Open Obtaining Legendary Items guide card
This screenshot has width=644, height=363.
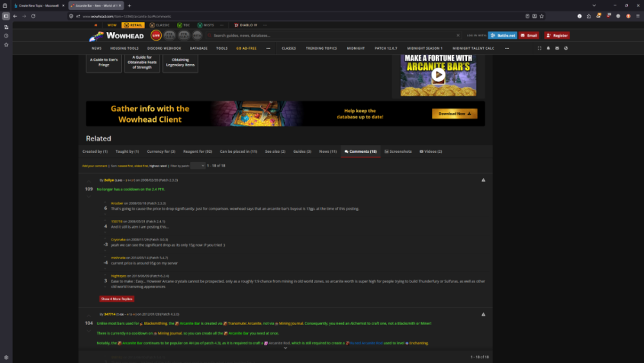click(x=180, y=63)
